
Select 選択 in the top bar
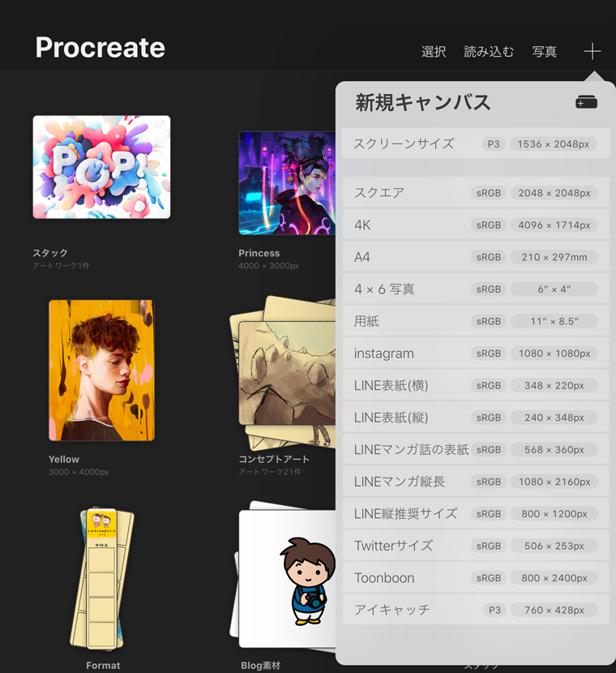434,52
